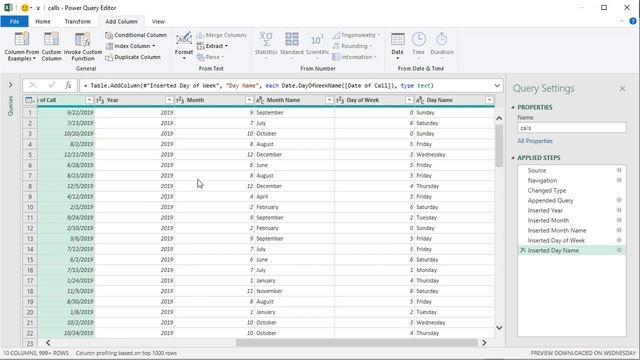Click the horizontal scrollbar right arrow
This screenshot has width=640, height=360.
(x=484, y=343)
